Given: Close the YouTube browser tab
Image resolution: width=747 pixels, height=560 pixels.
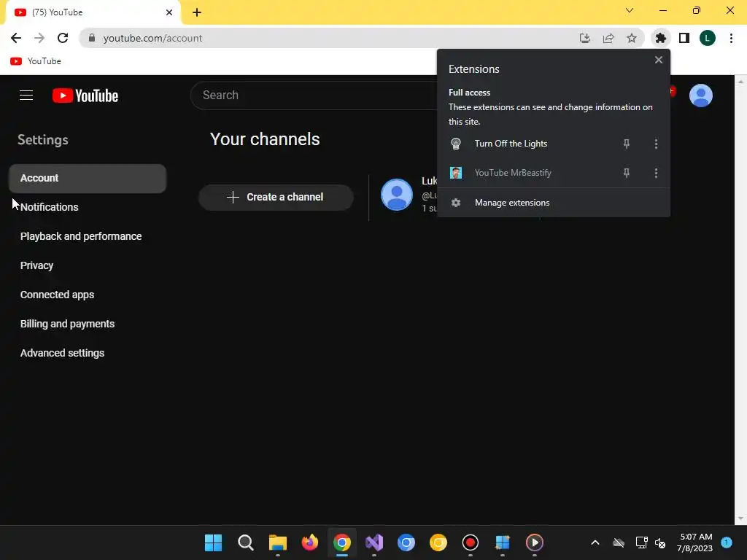Looking at the screenshot, I should 169,12.
